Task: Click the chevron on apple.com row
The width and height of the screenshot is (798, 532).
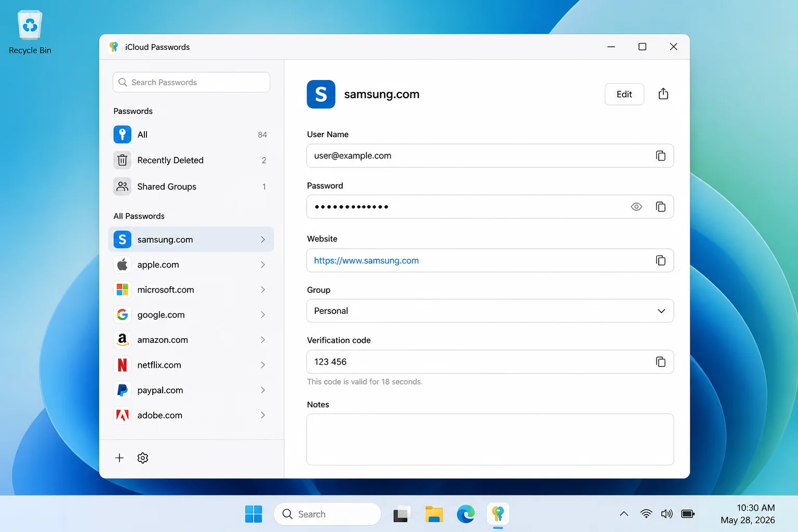Action: (263, 264)
